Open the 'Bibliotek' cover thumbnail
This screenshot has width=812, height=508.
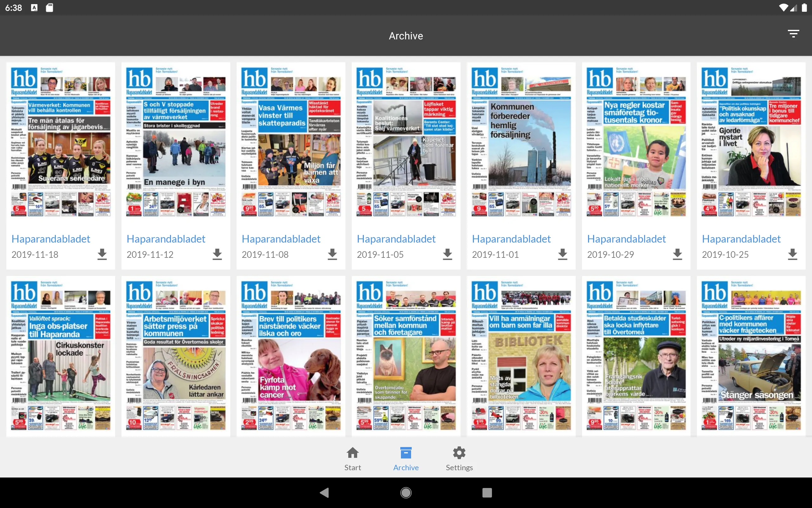click(x=521, y=356)
